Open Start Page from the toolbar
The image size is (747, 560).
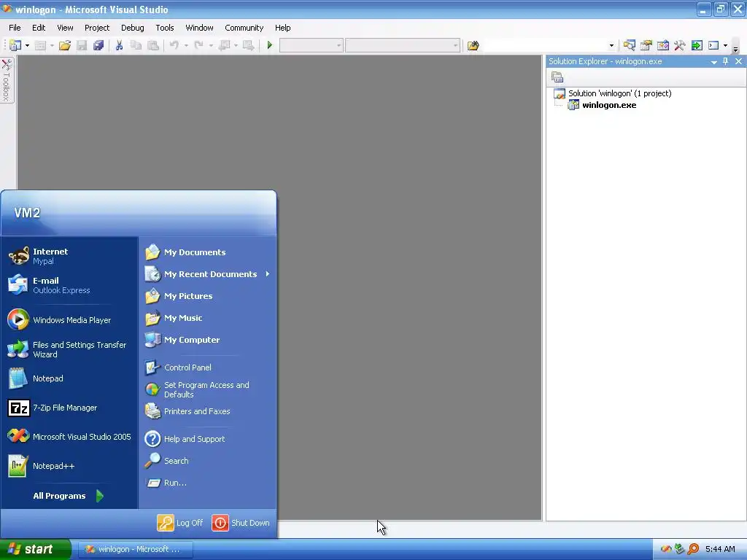697,45
